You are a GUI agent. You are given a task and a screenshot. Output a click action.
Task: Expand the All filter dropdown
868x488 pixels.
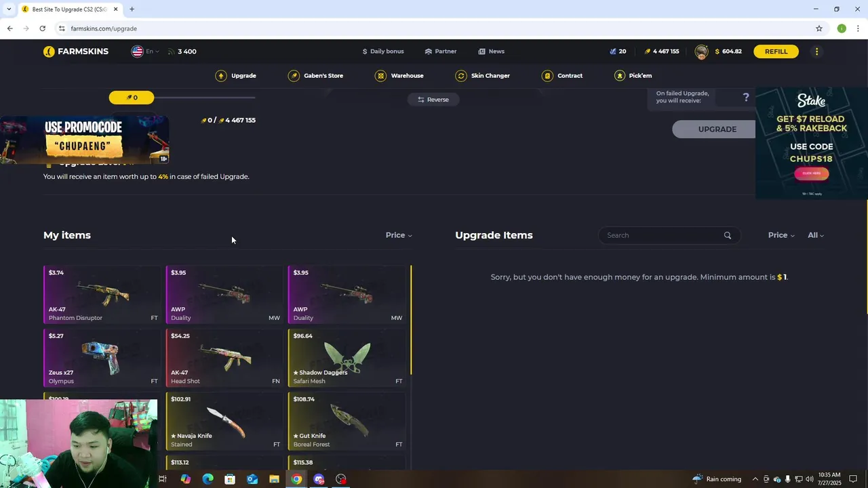pos(816,235)
